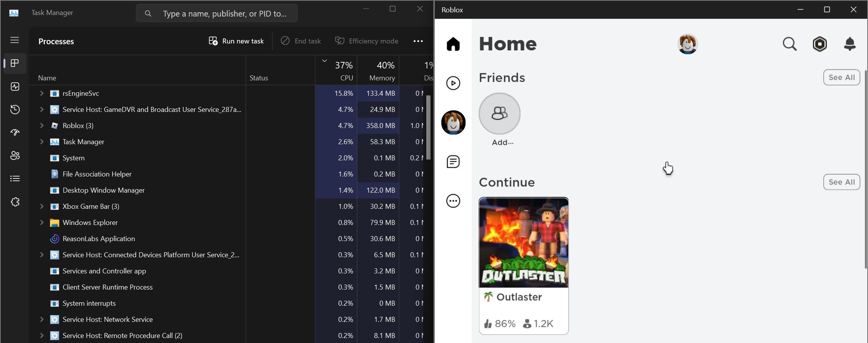Click profile avatar in Roblox header
868x343 pixels.
click(688, 44)
